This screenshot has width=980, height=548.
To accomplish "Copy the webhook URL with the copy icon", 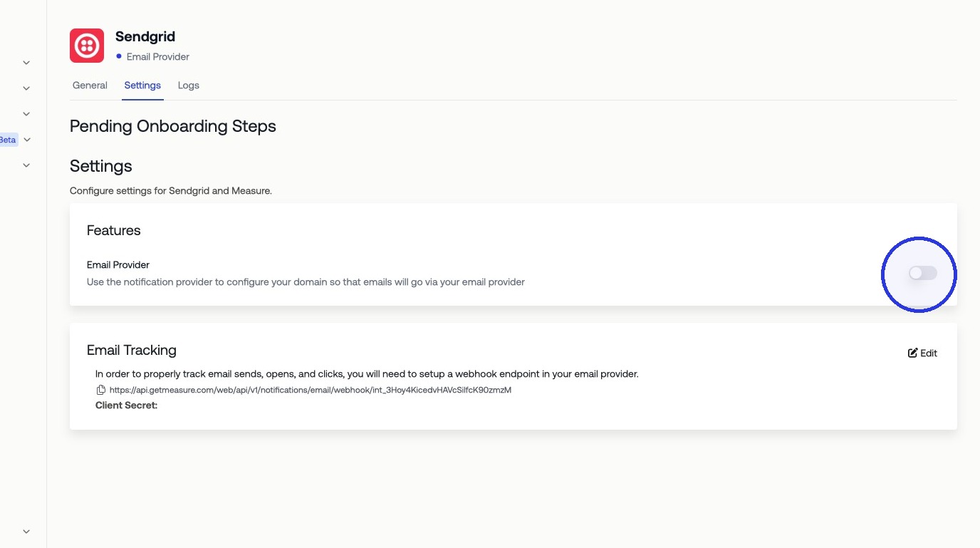I will coord(101,390).
